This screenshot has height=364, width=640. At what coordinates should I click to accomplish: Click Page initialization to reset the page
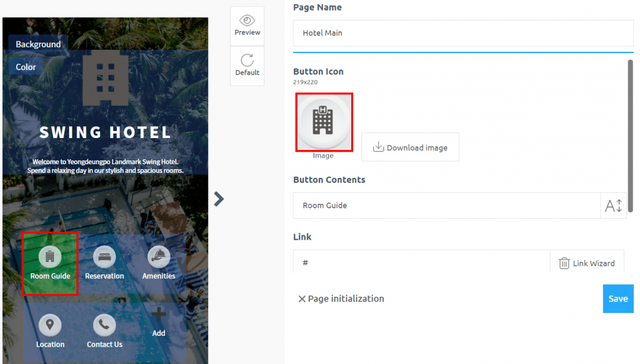click(341, 298)
